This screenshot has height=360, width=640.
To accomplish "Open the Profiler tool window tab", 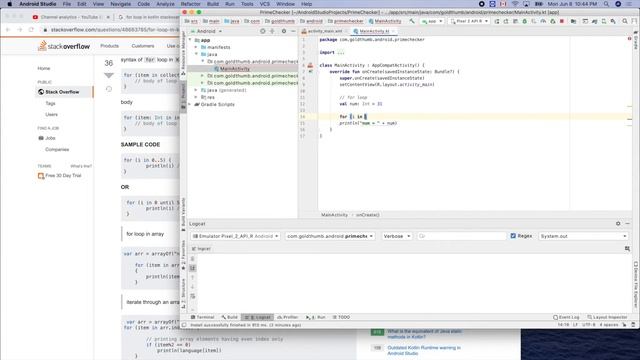I will pyautogui.click(x=287, y=317).
